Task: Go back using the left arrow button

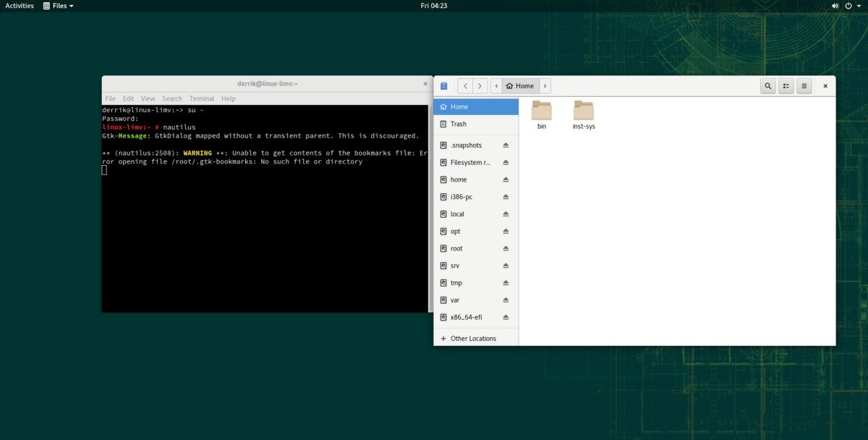Action: click(x=465, y=86)
